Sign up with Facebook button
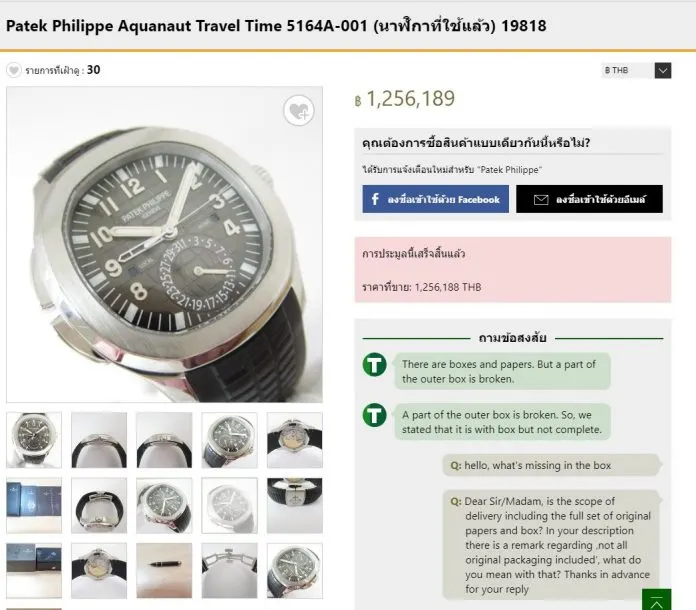 click(x=435, y=199)
